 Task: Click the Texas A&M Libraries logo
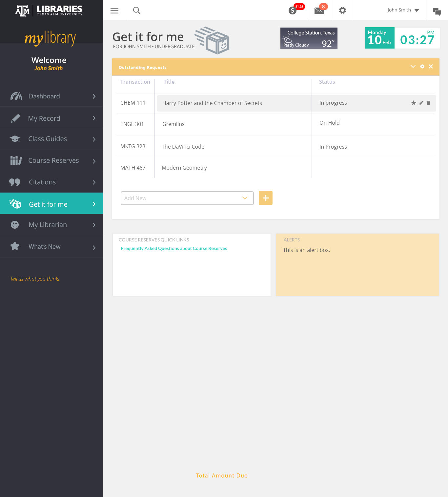coord(49,10)
